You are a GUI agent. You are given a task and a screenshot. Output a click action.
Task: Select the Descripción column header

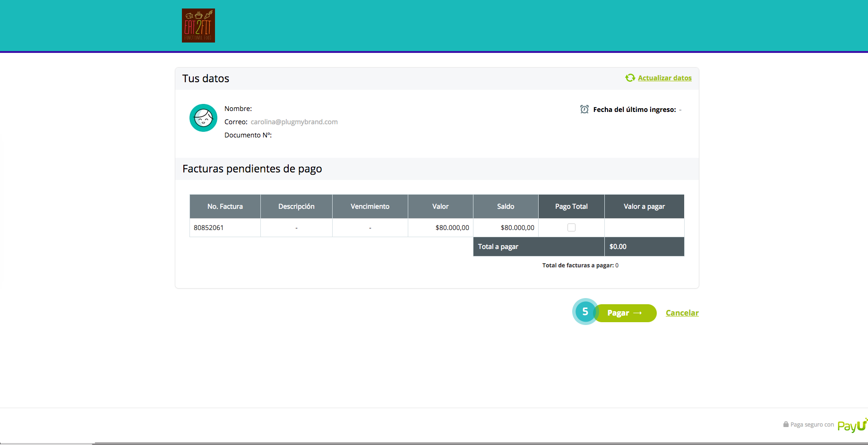296,206
